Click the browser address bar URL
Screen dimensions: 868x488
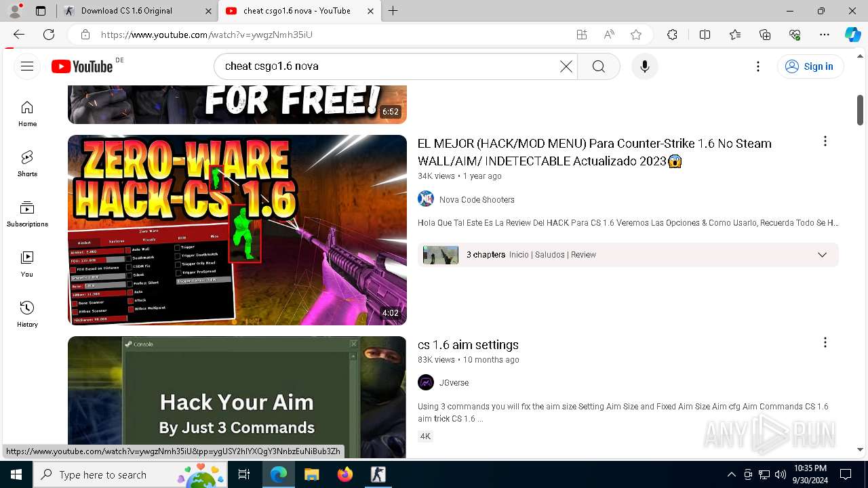click(x=207, y=35)
